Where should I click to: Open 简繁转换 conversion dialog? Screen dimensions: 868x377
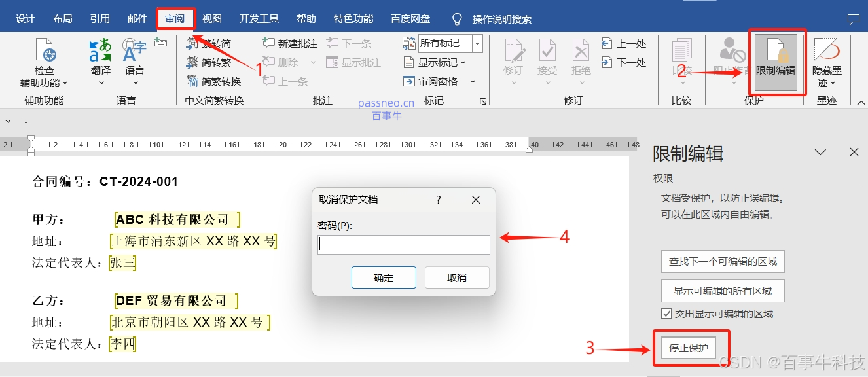(213, 81)
